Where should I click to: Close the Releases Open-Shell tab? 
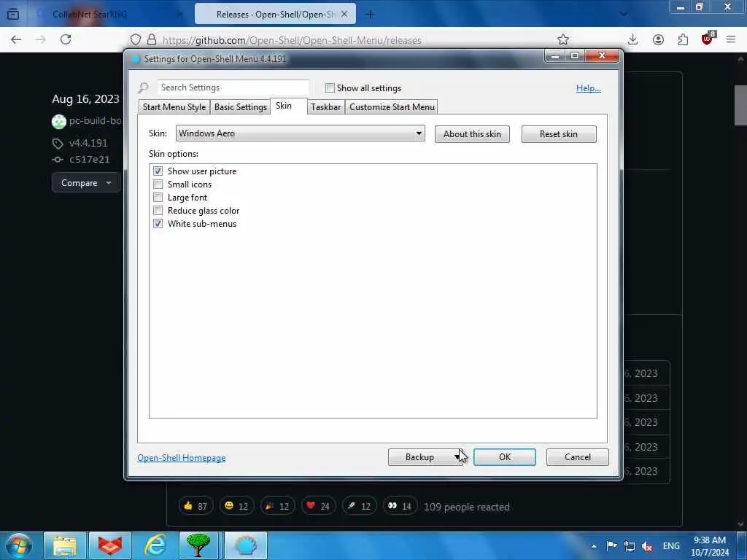344,15
